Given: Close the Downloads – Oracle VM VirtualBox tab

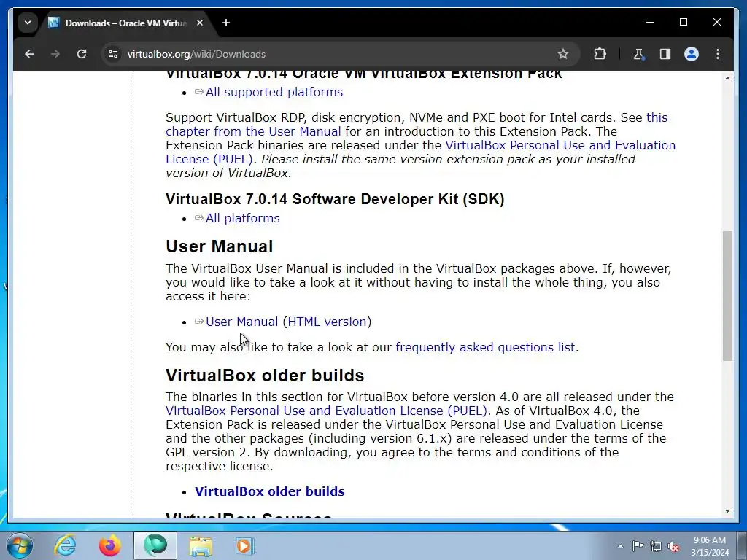Looking at the screenshot, I should (x=200, y=23).
